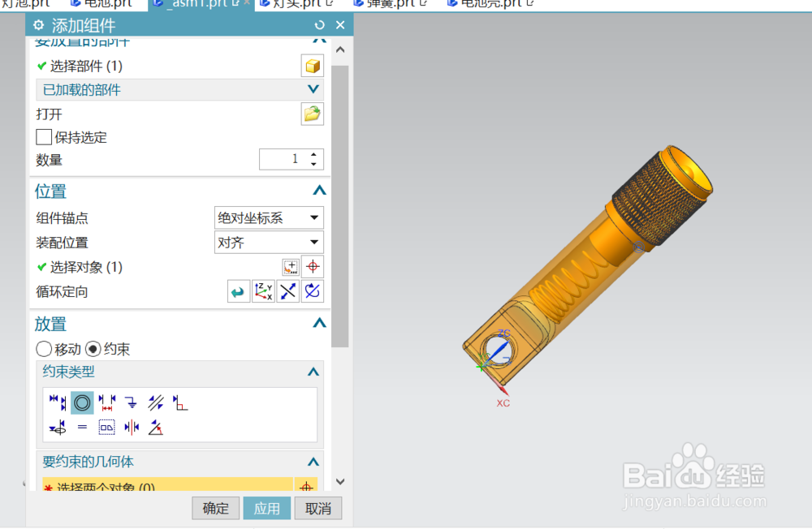812x529 pixels.
Task: Select the 移动 radio button
Action: [x=44, y=349]
